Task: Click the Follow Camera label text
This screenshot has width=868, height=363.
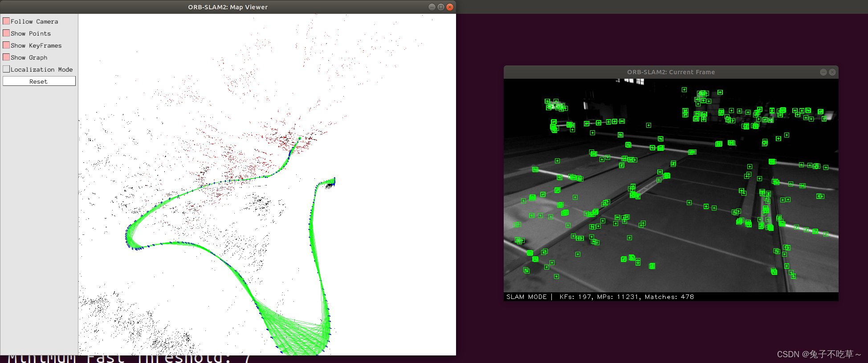Action: point(34,21)
